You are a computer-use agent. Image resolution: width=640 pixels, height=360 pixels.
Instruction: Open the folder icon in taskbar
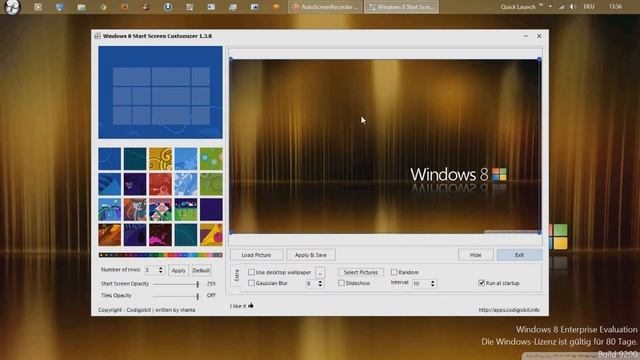click(82, 7)
